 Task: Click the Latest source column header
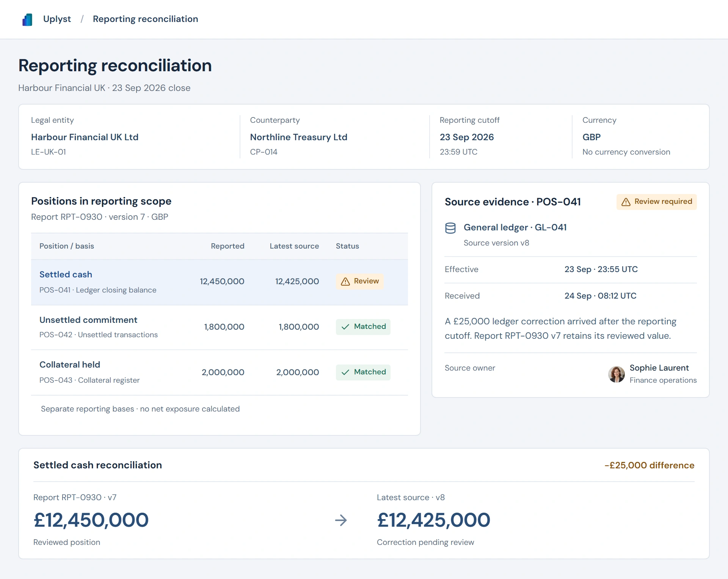click(x=294, y=246)
